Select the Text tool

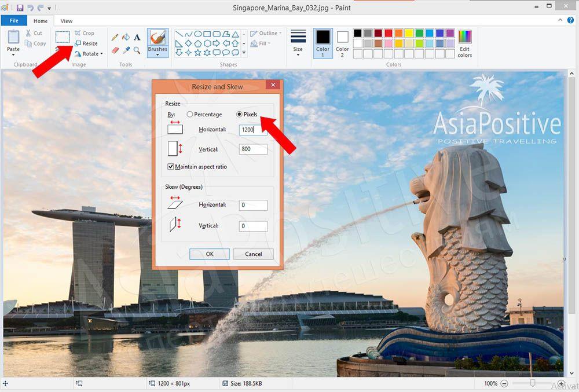tap(137, 37)
